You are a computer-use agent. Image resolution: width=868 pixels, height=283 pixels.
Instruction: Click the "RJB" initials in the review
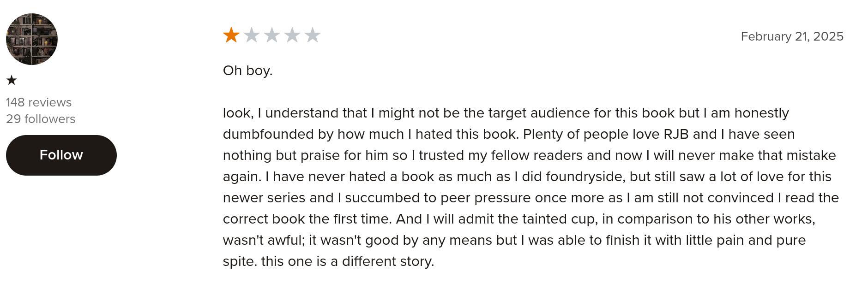click(676, 134)
